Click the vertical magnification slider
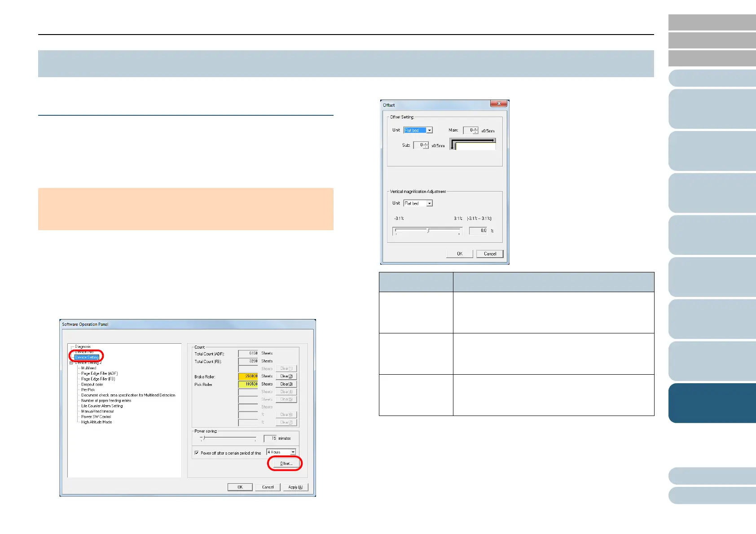The width and height of the screenshot is (756, 534). tap(428, 231)
